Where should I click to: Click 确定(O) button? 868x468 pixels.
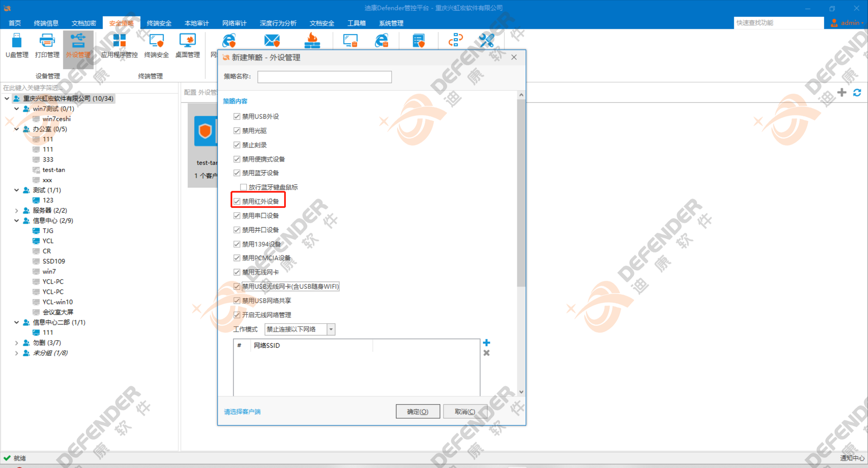pyautogui.click(x=418, y=411)
